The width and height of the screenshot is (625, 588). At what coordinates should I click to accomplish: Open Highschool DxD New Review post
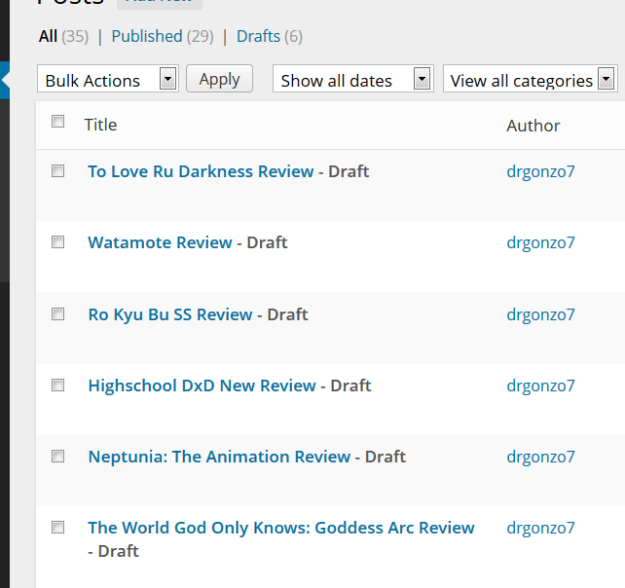202,385
